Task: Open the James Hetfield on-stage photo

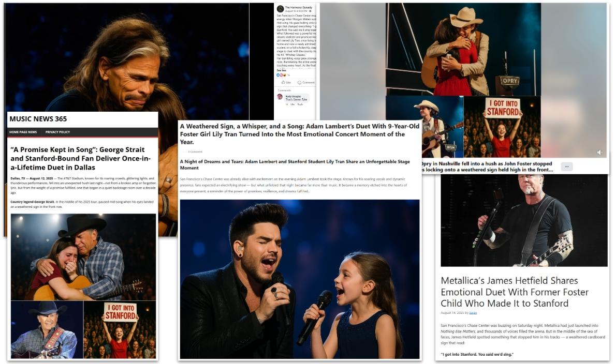Action: (x=524, y=220)
